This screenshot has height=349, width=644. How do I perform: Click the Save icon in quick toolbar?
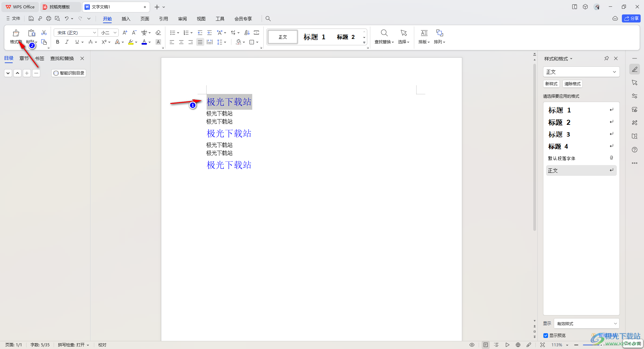point(31,18)
